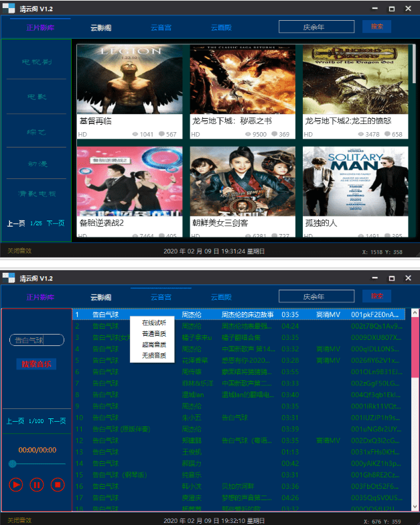
Task: Select song row 5 by 花泽香菜
Action: click(238, 360)
